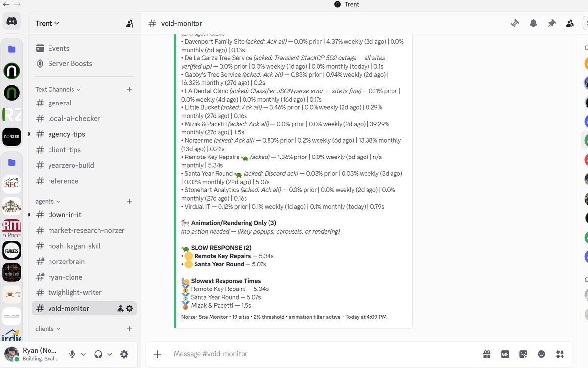
Task: Open the GIF picker
Action: coord(505,354)
